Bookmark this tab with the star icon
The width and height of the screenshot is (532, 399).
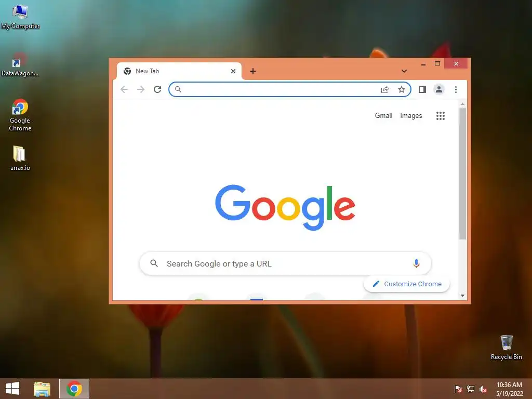[402, 89]
